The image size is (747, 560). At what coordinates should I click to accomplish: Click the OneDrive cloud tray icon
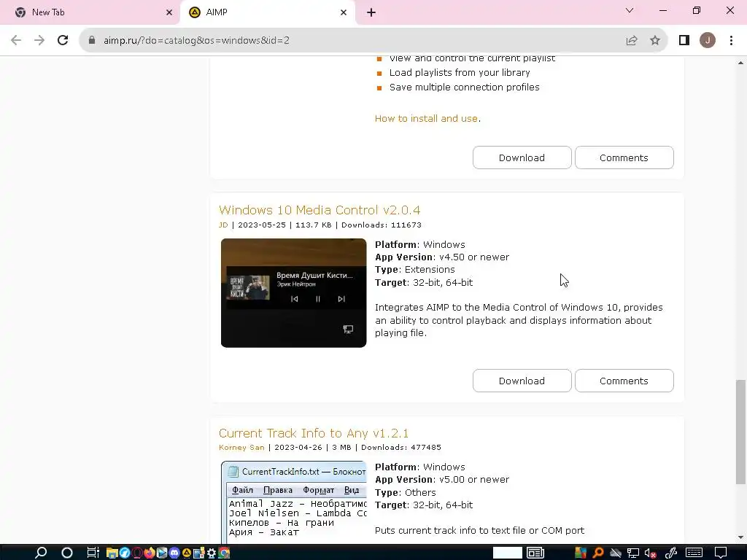[616, 553]
